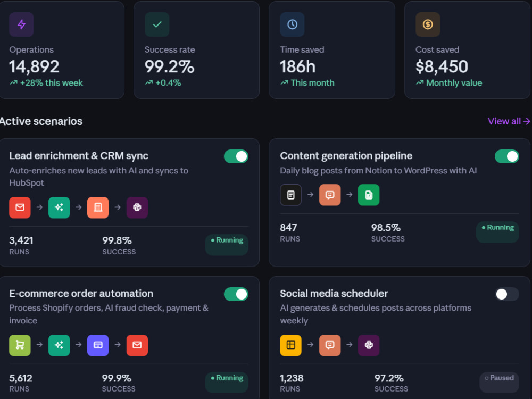Click the blue clock Time saved icon
This screenshot has width=532, height=399.
[x=292, y=24]
